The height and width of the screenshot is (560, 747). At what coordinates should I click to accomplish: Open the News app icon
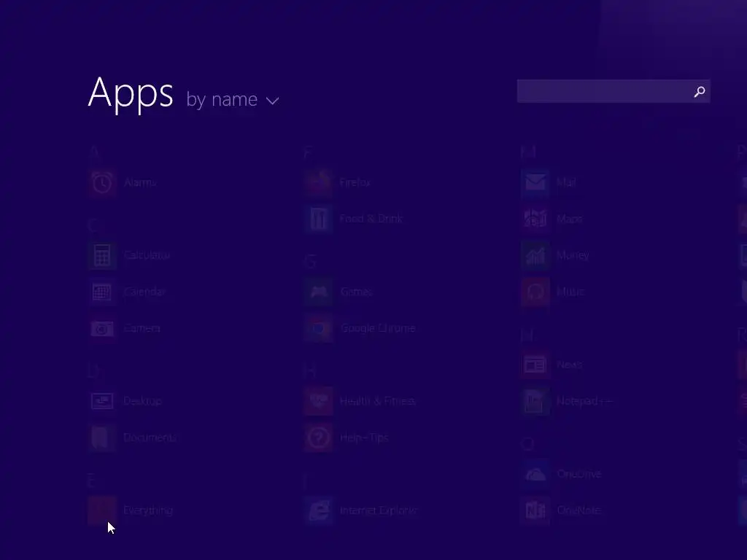pyautogui.click(x=535, y=365)
